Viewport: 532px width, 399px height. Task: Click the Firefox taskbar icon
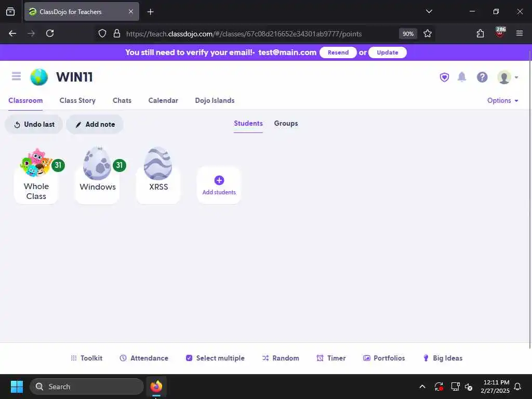coord(156,387)
